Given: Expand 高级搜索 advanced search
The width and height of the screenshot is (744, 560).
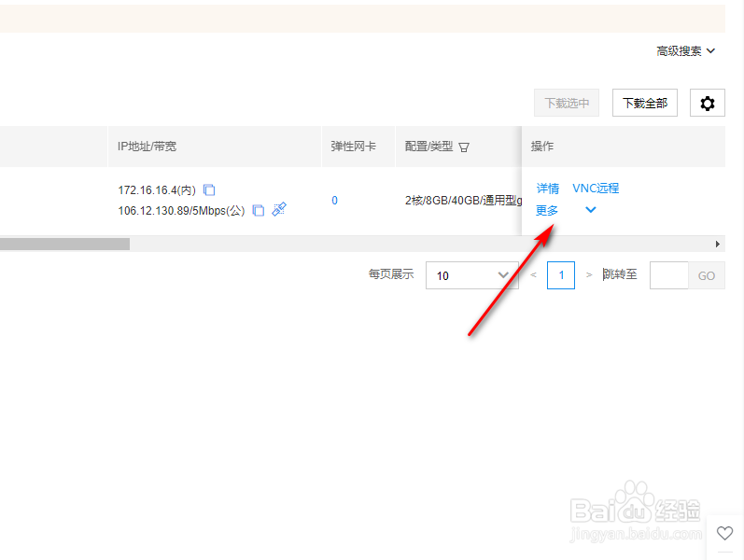Looking at the screenshot, I should [x=685, y=50].
